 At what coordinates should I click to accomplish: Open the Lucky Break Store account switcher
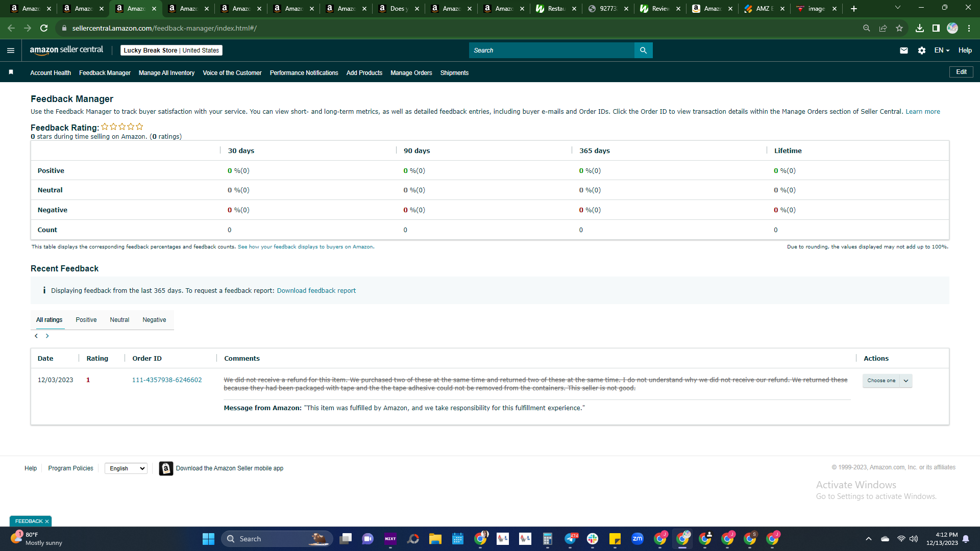coord(171,51)
